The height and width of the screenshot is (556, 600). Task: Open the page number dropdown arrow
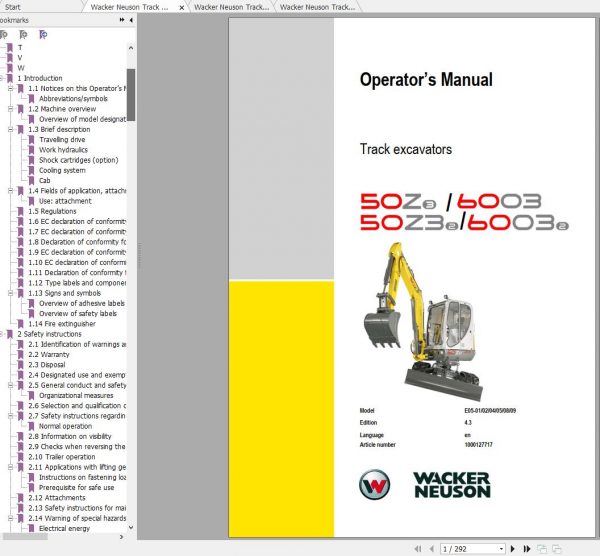[501, 549]
